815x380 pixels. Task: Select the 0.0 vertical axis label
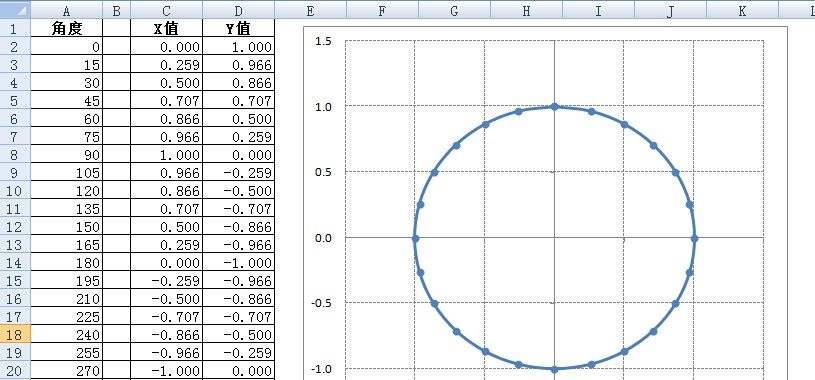(323, 238)
